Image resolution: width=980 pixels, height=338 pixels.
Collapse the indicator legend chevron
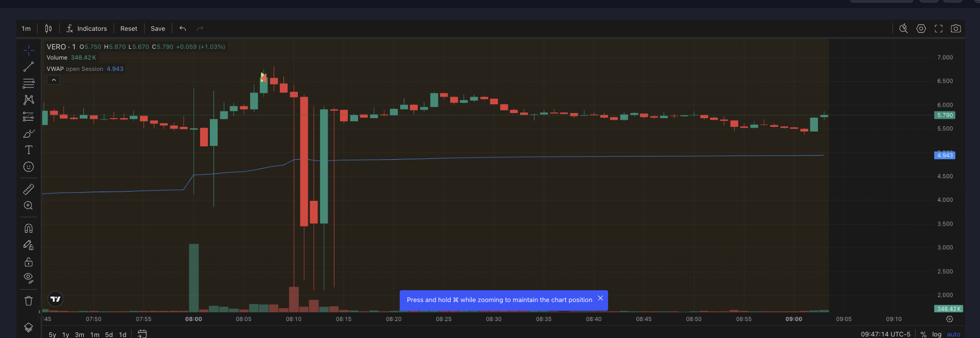coord(54,80)
